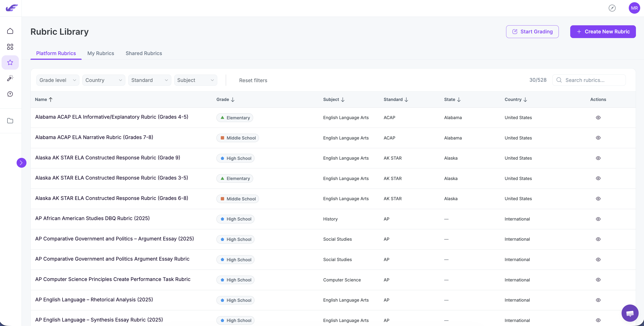
Task: Sort by State column header
Action: click(452, 99)
